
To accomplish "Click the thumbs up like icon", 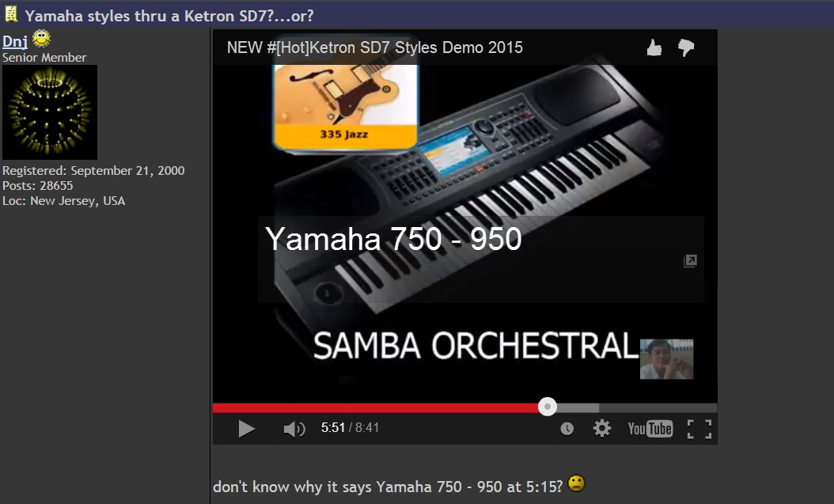I will point(654,47).
